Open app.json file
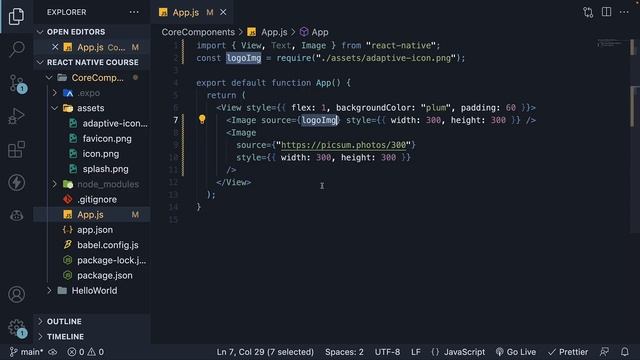The width and height of the screenshot is (640, 360). point(95,230)
